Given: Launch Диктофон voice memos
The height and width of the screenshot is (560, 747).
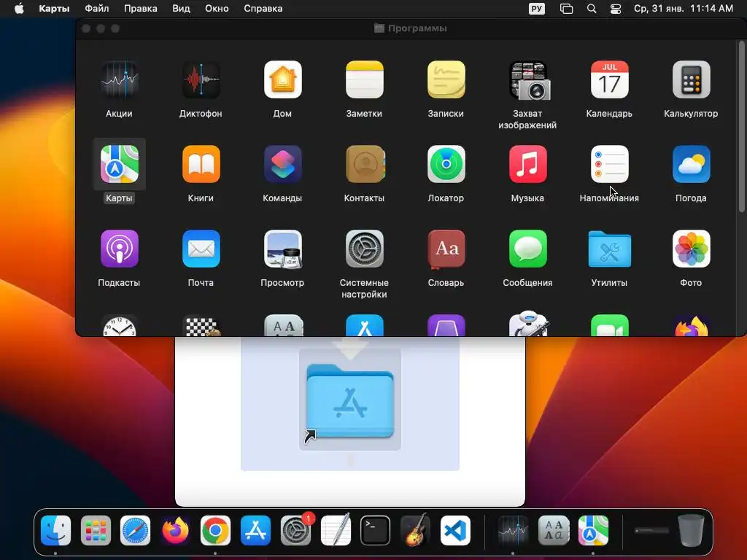Looking at the screenshot, I should 201,79.
